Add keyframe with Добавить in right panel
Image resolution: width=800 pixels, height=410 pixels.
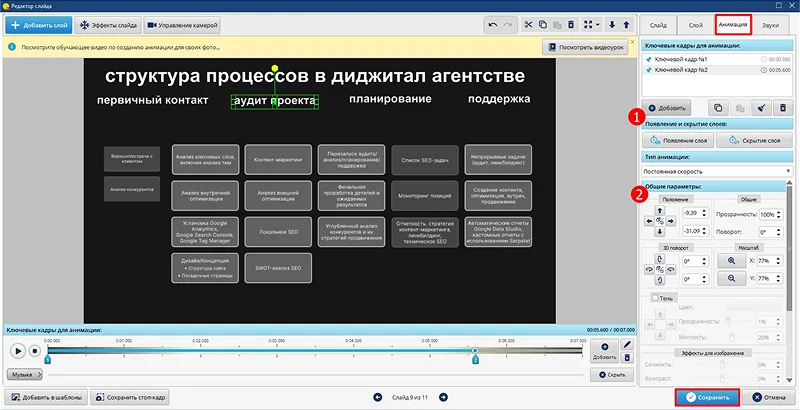point(668,108)
